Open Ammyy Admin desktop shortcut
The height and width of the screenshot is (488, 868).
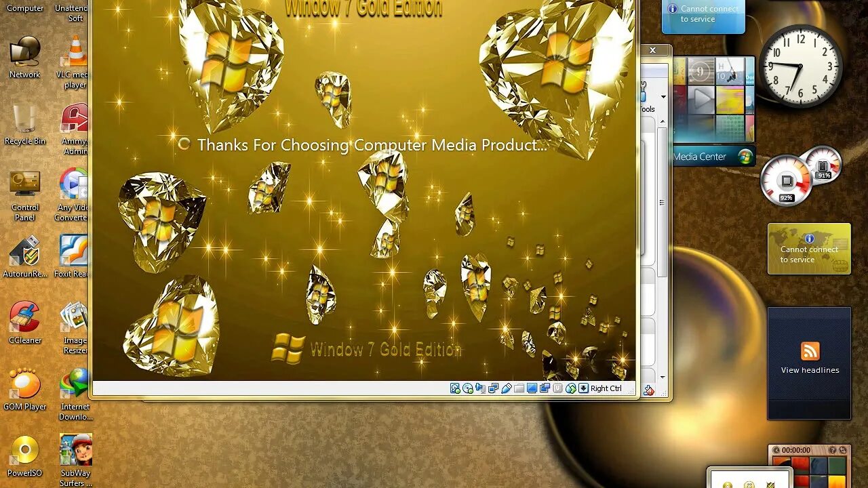[75, 129]
